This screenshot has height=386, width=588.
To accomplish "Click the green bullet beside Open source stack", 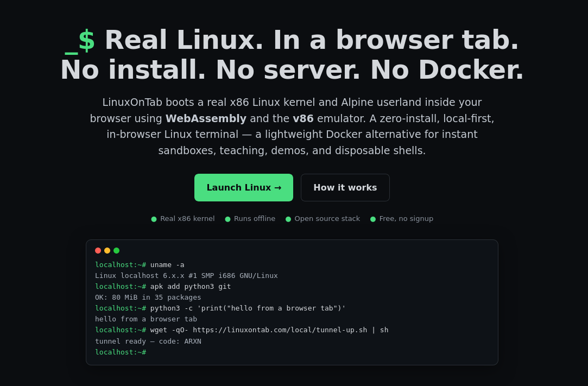I will 288,219.
